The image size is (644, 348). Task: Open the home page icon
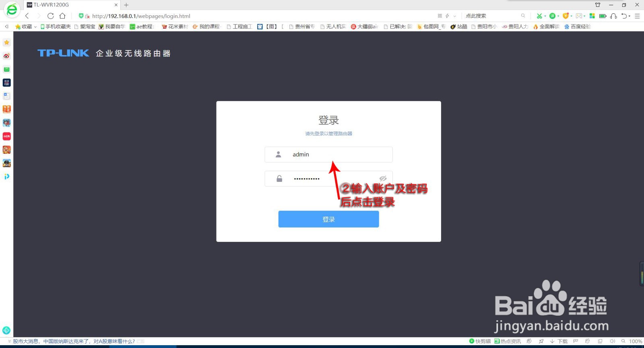62,16
